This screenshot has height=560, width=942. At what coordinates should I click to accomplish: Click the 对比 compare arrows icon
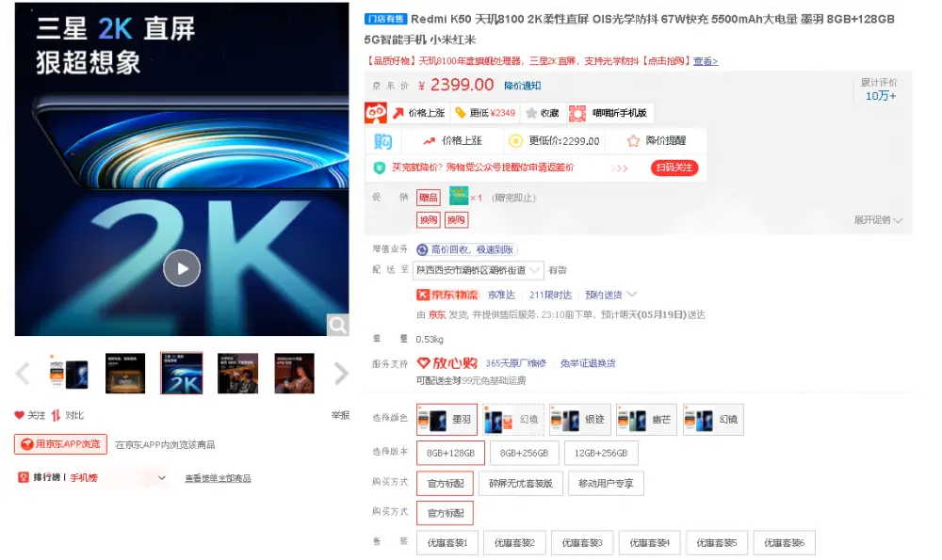pos(56,415)
